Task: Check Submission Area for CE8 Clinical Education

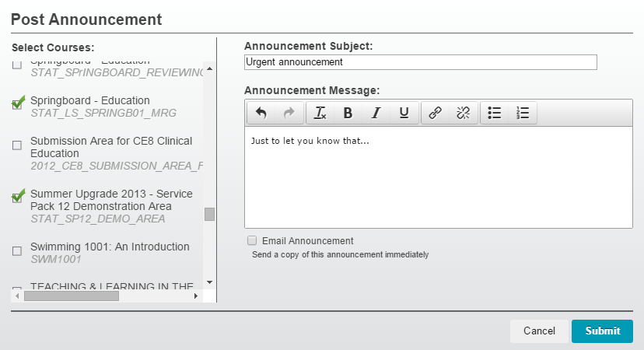Action: click(x=17, y=145)
